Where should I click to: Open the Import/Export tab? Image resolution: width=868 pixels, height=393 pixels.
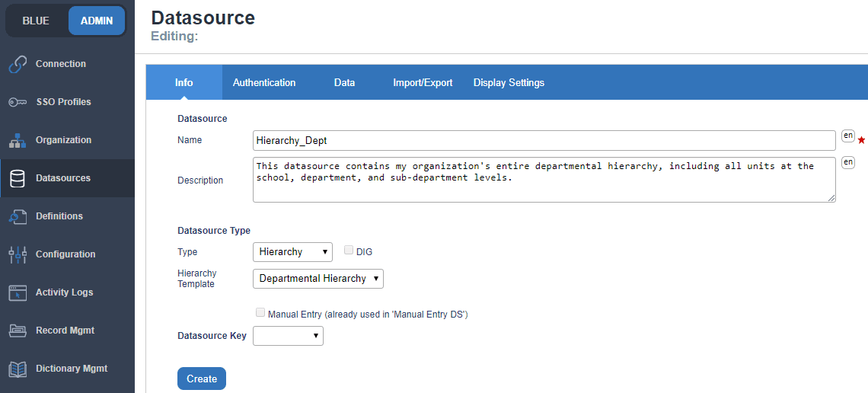pos(423,82)
